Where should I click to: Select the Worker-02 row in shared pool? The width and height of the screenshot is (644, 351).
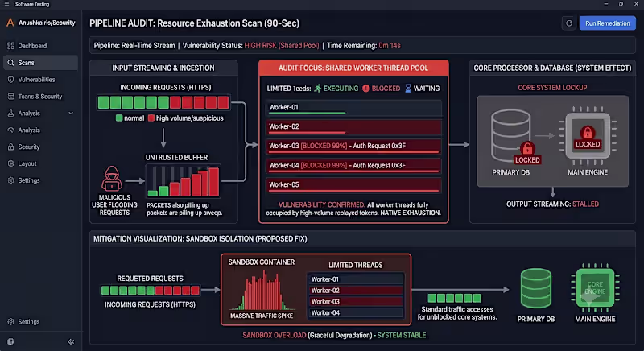pos(353,128)
